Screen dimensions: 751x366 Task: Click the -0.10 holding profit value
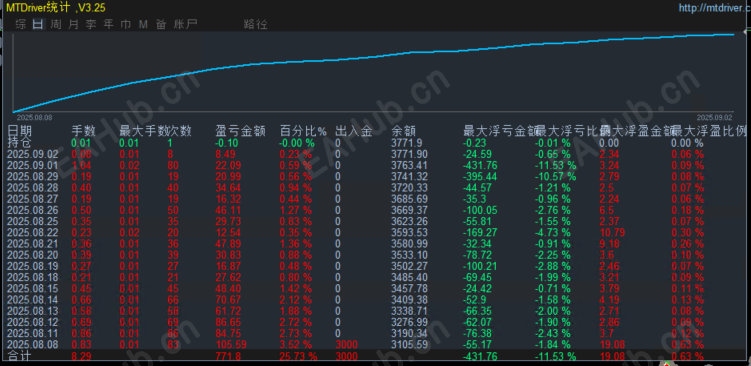click(227, 143)
